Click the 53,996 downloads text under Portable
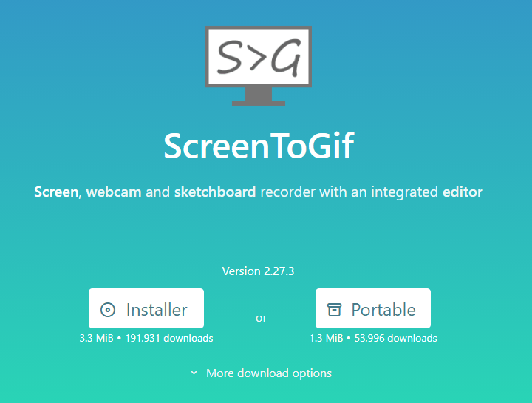The width and height of the screenshot is (532, 403). (x=395, y=338)
